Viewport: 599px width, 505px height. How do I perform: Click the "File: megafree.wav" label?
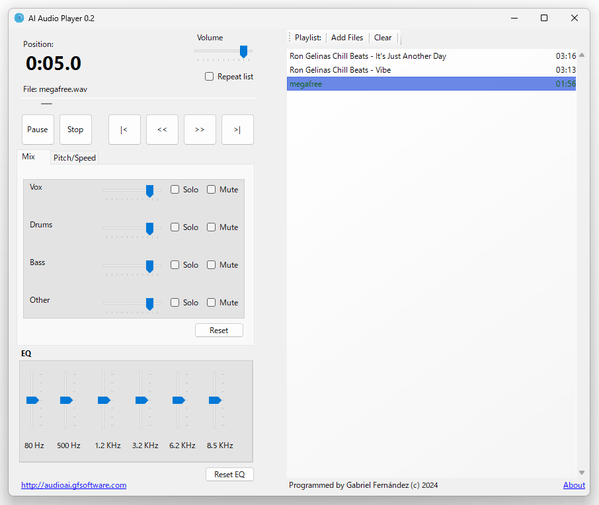tap(55, 89)
